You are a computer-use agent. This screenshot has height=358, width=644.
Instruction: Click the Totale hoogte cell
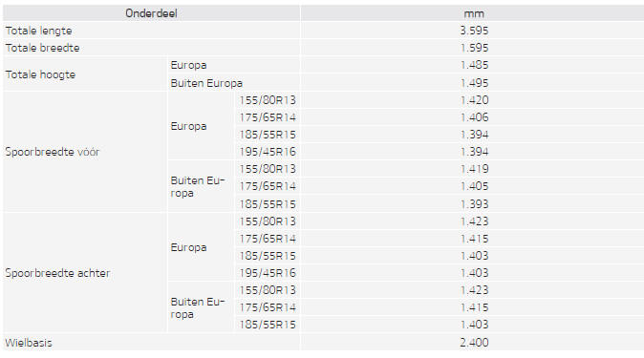(40, 74)
